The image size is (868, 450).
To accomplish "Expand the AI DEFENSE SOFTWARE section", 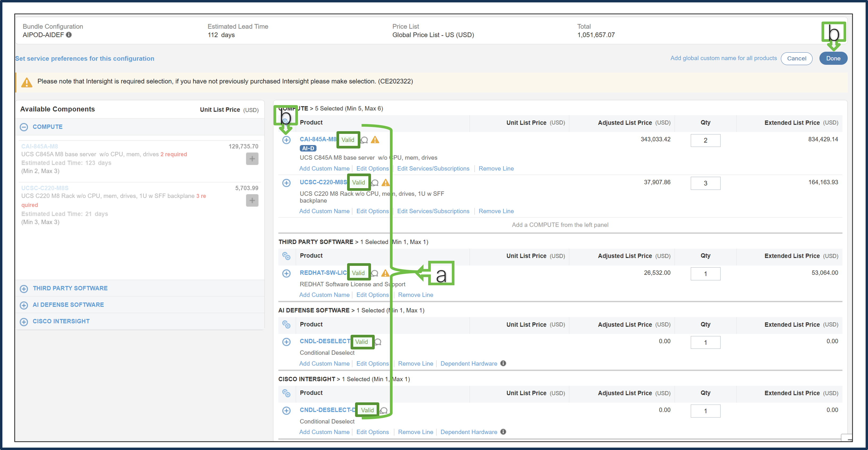I will pyautogui.click(x=24, y=305).
